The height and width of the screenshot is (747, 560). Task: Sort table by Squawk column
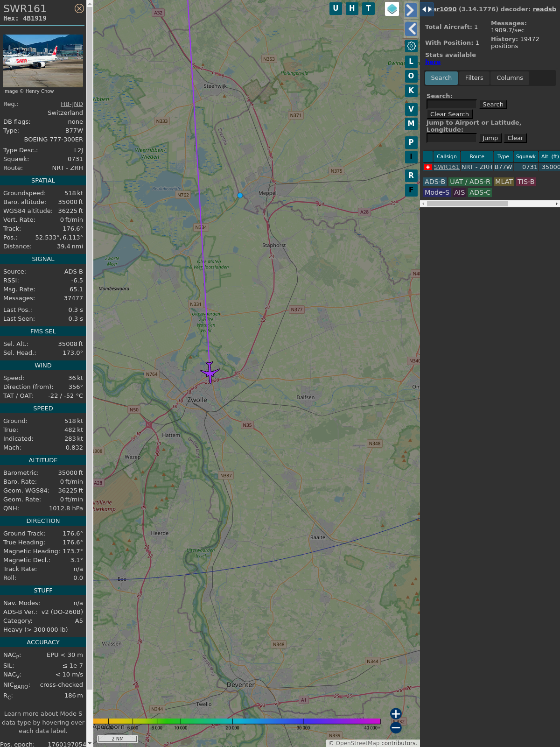pos(525,156)
